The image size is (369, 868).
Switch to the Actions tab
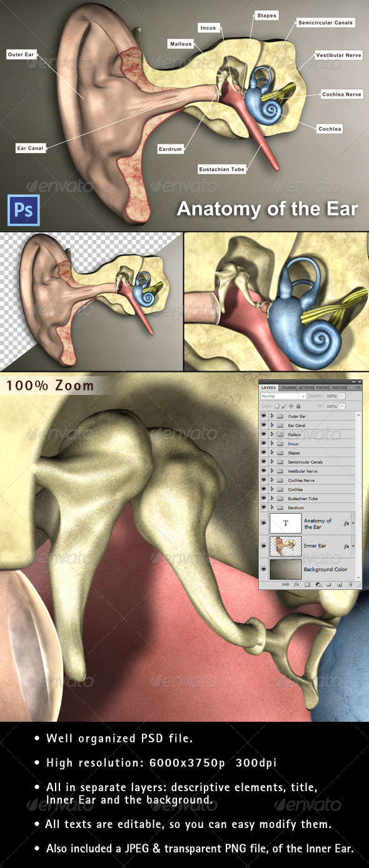pyautogui.click(x=306, y=387)
